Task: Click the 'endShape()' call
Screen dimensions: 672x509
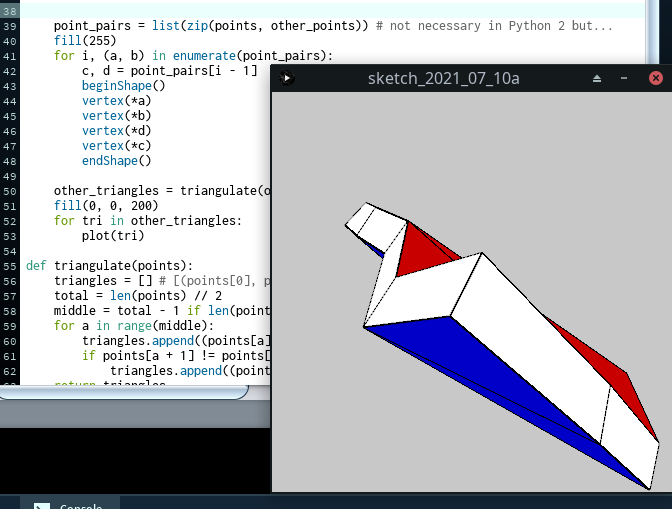Action: (x=117, y=161)
